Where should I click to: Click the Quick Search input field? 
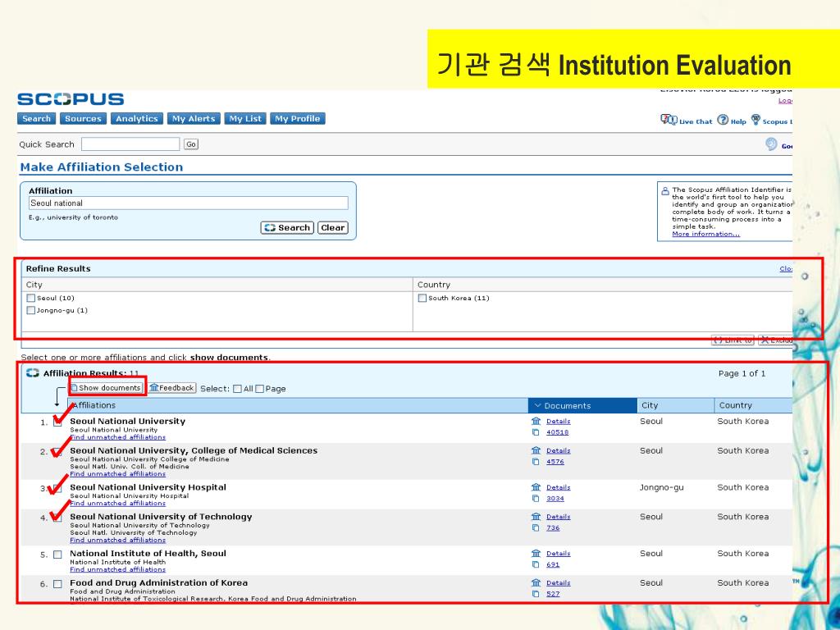click(x=130, y=144)
